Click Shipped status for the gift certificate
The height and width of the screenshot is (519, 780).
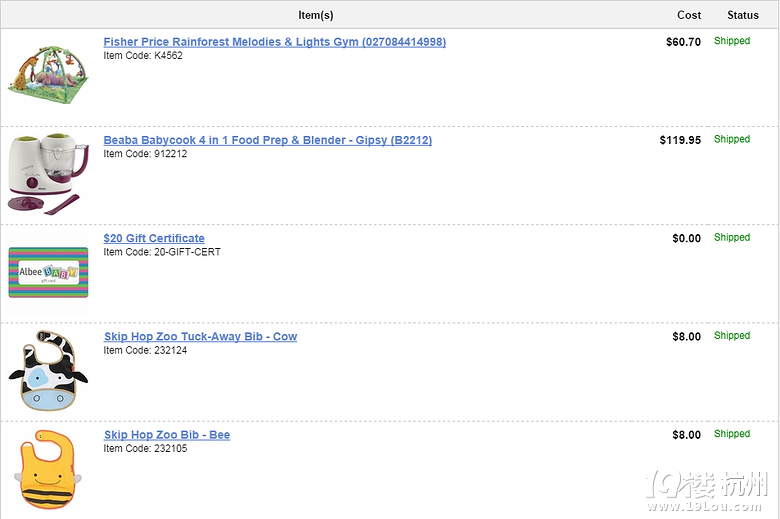tap(732, 237)
